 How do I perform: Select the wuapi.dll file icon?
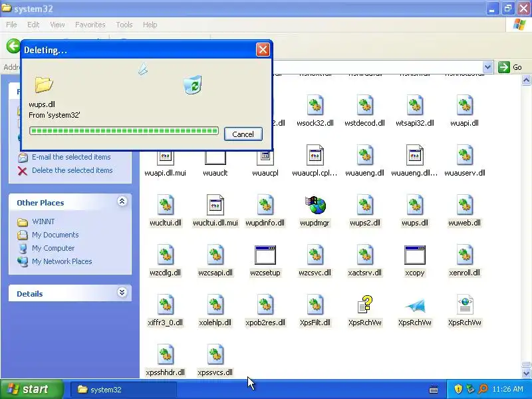click(x=464, y=105)
